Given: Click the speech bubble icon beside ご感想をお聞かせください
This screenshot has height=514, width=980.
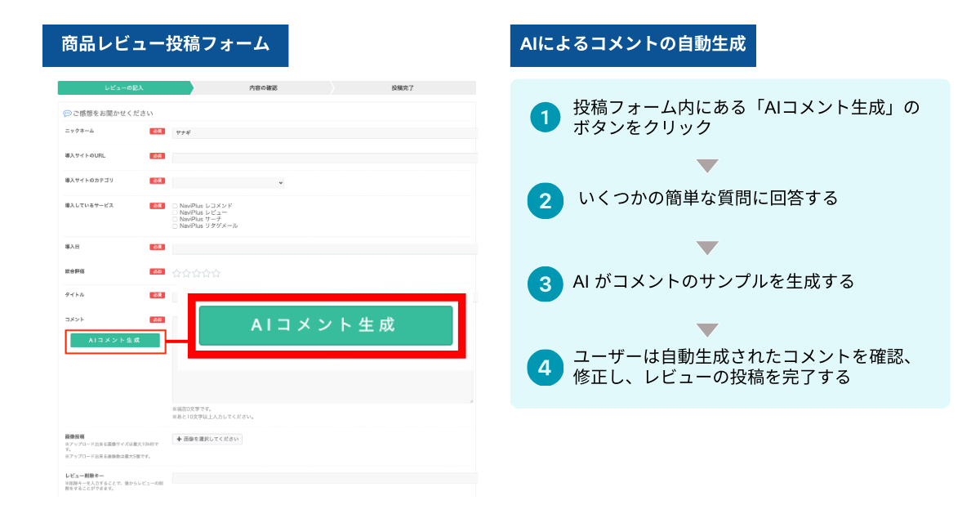Looking at the screenshot, I should coord(67,114).
